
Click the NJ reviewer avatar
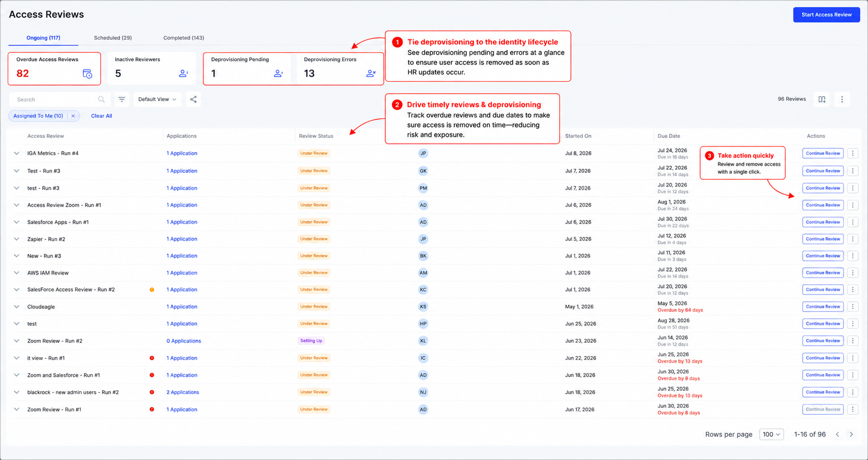423,392
